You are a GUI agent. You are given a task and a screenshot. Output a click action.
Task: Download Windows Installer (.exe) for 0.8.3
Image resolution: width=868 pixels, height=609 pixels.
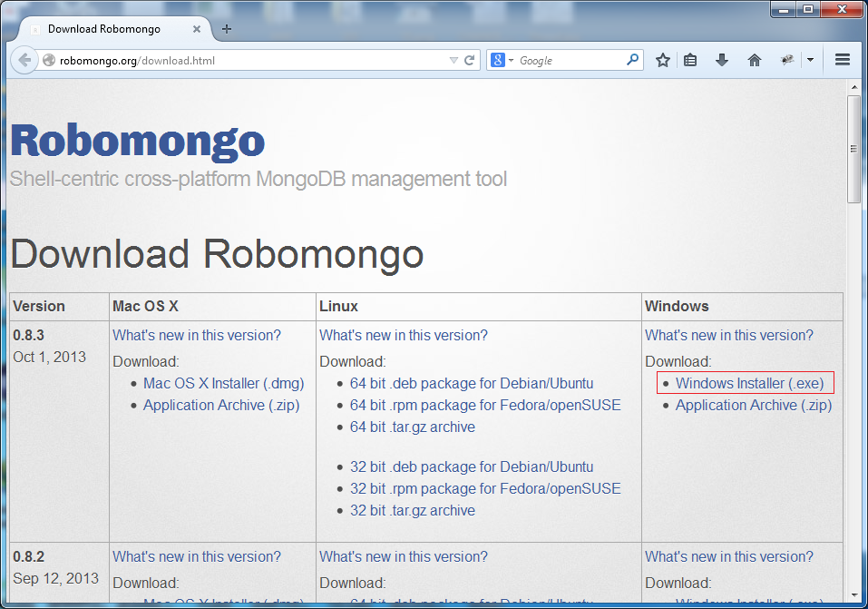click(749, 384)
